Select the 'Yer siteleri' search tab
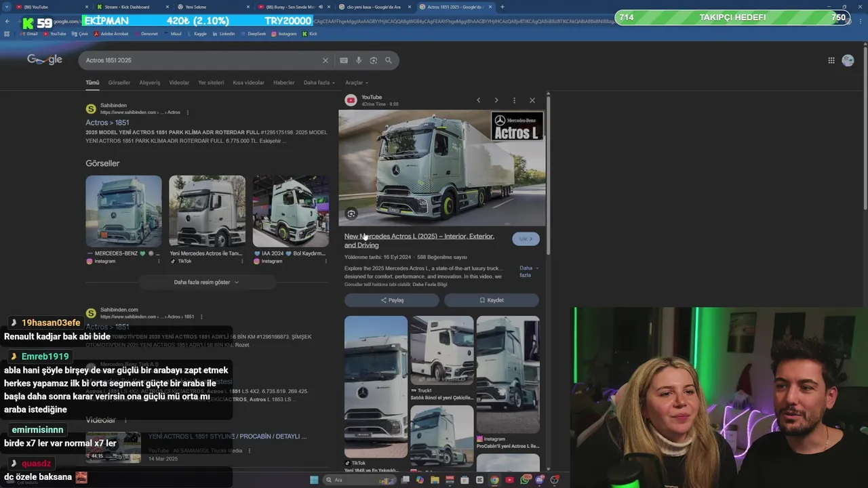 click(211, 83)
